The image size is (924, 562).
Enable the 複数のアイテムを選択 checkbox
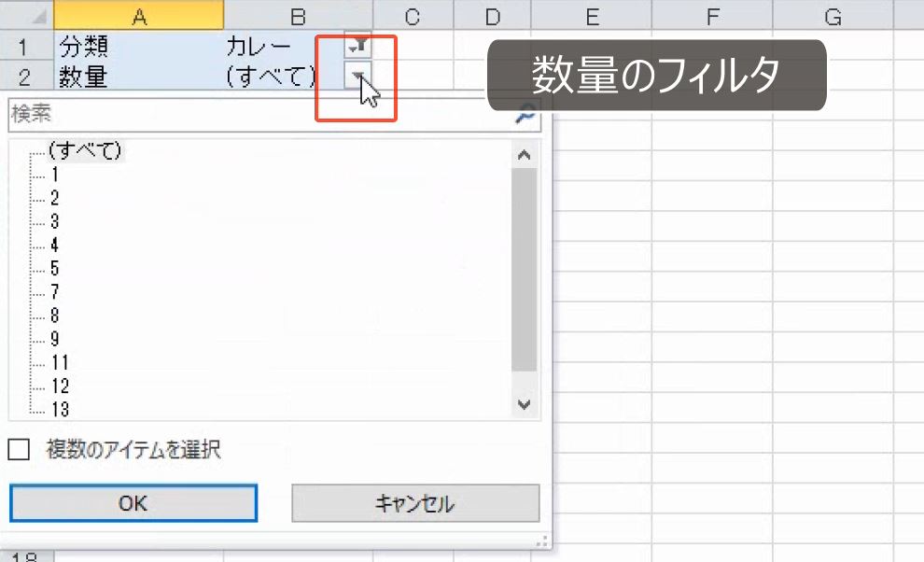click(x=19, y=449)
